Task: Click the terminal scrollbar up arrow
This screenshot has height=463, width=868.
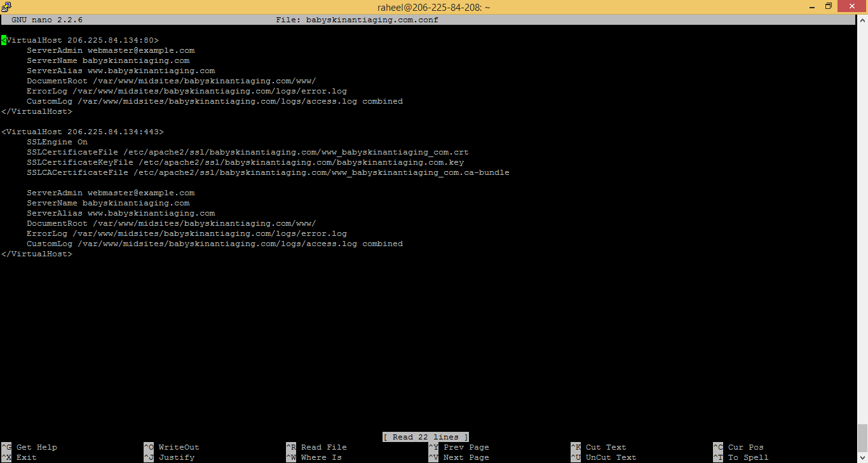Action: (862, 20)
